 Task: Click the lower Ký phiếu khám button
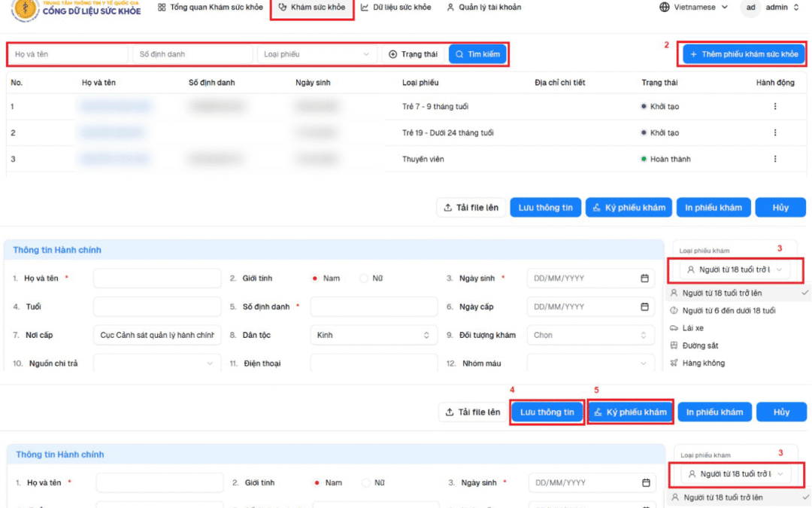point(630,412)
